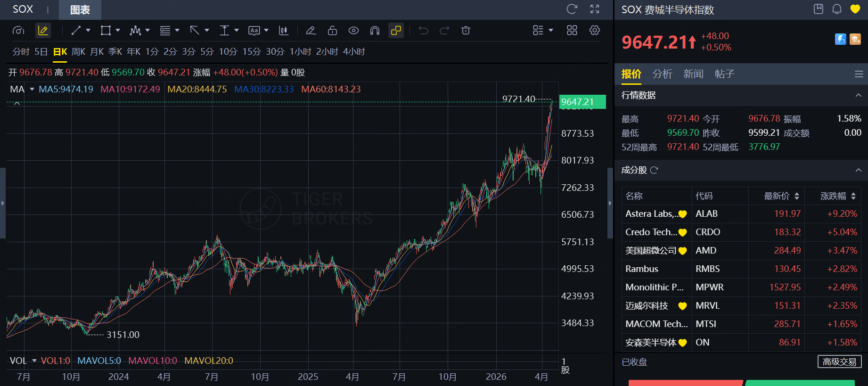Toggle the lock drawings icon

click(x=332, y=31)
